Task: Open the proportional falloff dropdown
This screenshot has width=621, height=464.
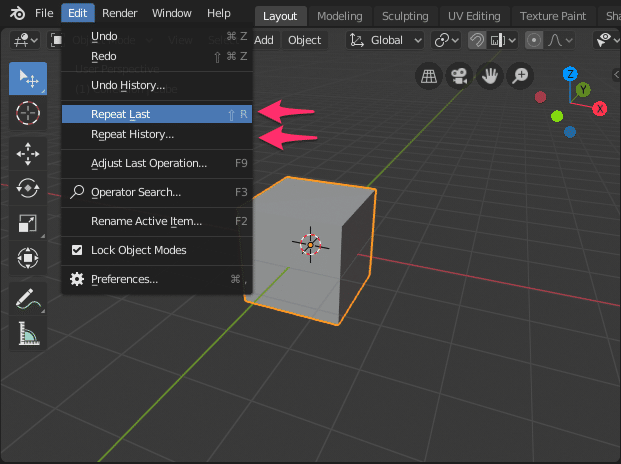Action: click(560, 40)
